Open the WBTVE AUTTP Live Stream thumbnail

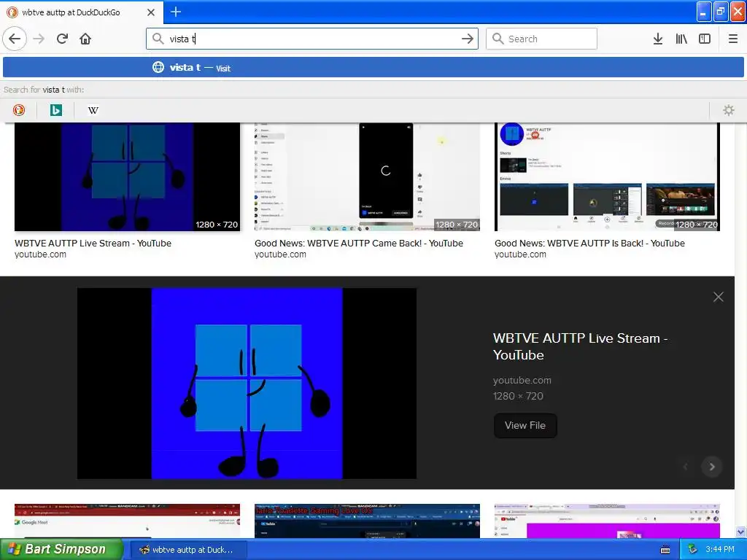pos(127,177)
